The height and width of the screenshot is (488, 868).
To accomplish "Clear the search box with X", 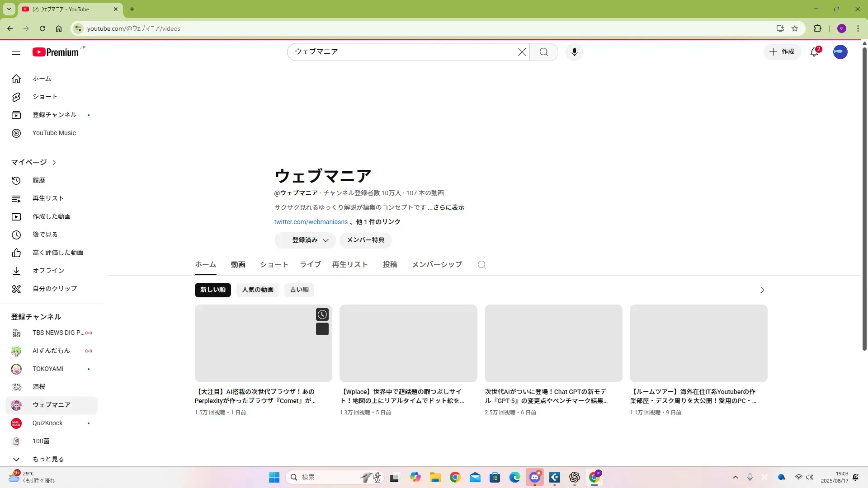I will pos(522,52).
